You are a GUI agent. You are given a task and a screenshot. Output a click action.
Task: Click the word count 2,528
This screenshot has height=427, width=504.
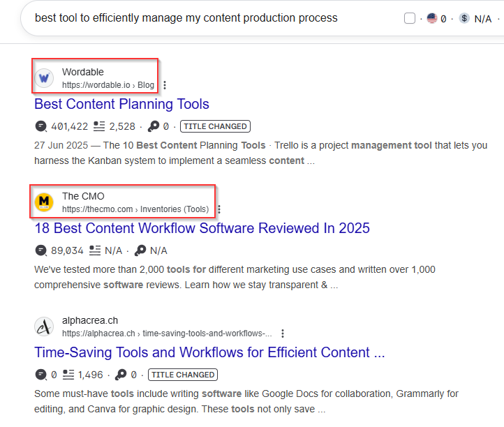point(122,126)
